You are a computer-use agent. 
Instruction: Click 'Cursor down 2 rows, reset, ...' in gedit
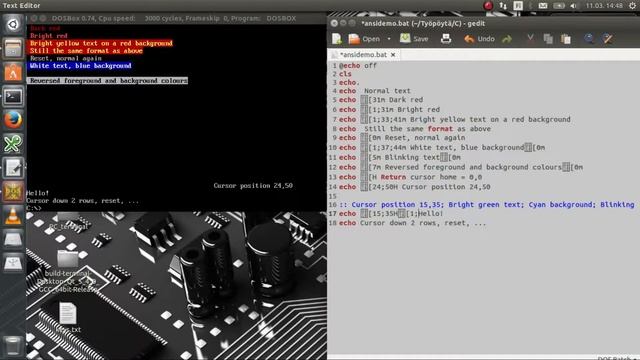pos(423,223)
